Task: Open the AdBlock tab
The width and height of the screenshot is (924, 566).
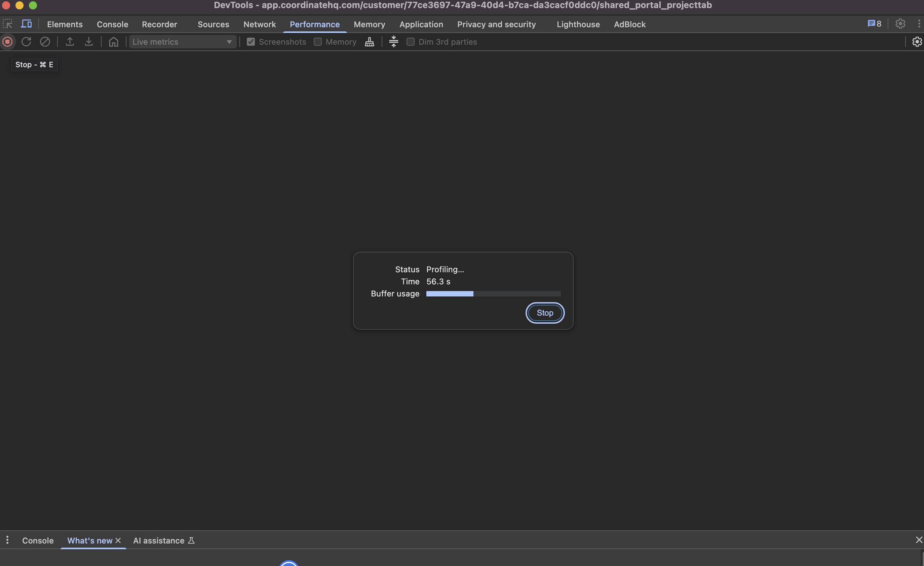Action: pos(630,24)
